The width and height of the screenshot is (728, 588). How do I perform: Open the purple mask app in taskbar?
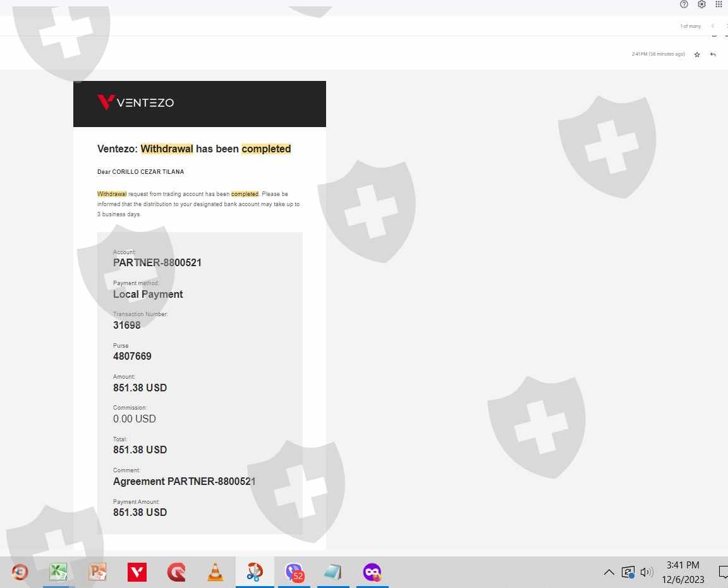[372, 572]
